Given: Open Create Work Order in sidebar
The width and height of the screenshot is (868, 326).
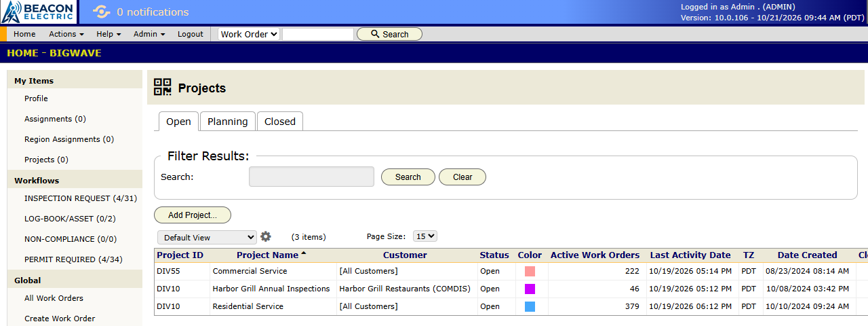Looking at the screenshot, I should tap(60, 319).
